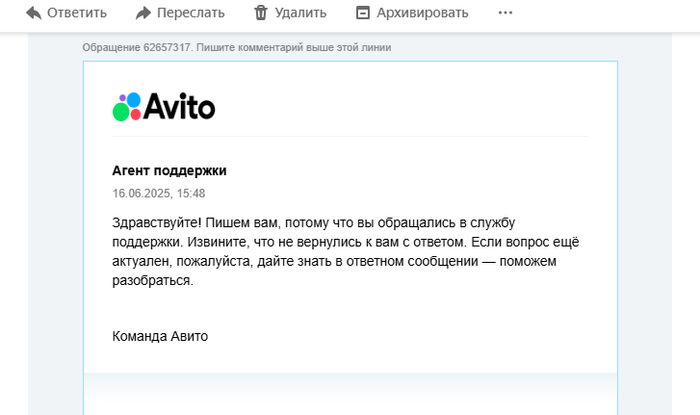Image resolution: width=700 pixels, height=415 pixels.
Task: Click the reply arrow icon
Action: 33,13
